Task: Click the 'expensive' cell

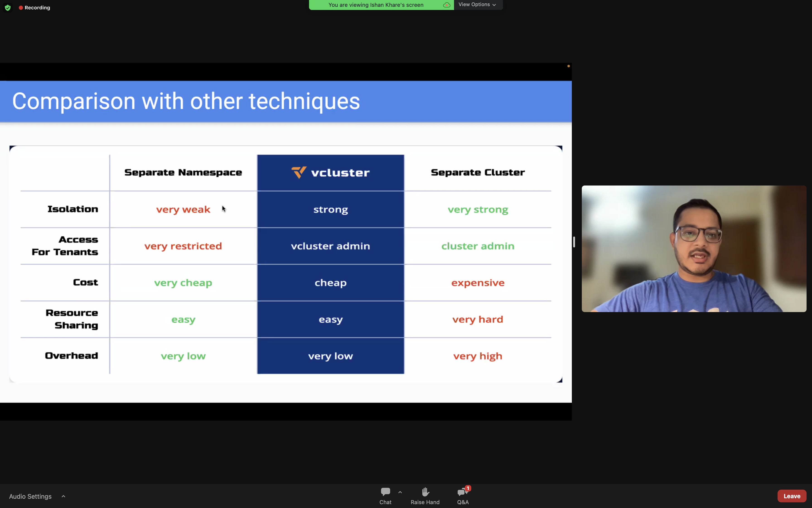Action: coord(478,283)
